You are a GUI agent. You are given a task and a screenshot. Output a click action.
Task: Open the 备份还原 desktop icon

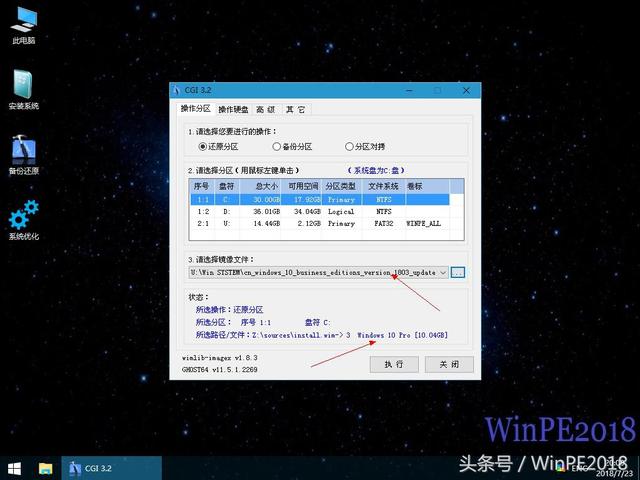tap(24, 155)
